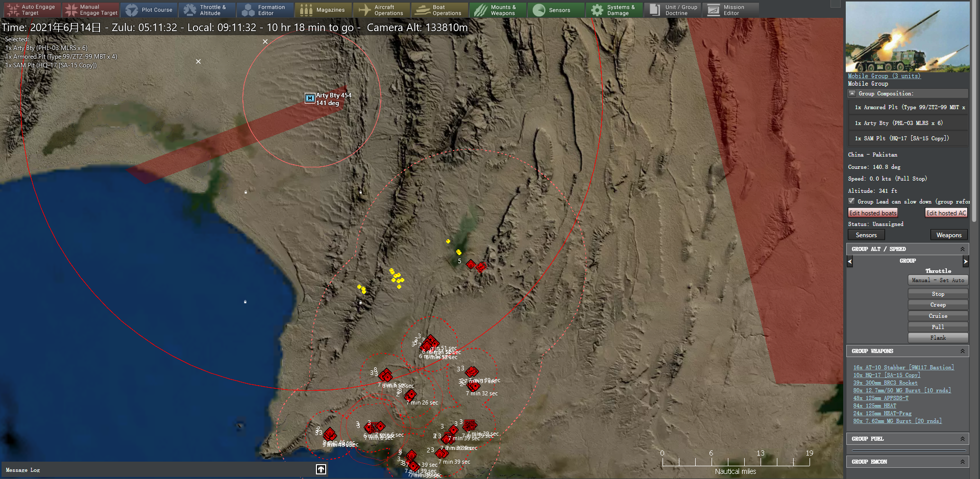This screenshot has height=479, width=980.
Task: Collapse the GROUP ALT / SPEED panel
Action: point(963,249)
